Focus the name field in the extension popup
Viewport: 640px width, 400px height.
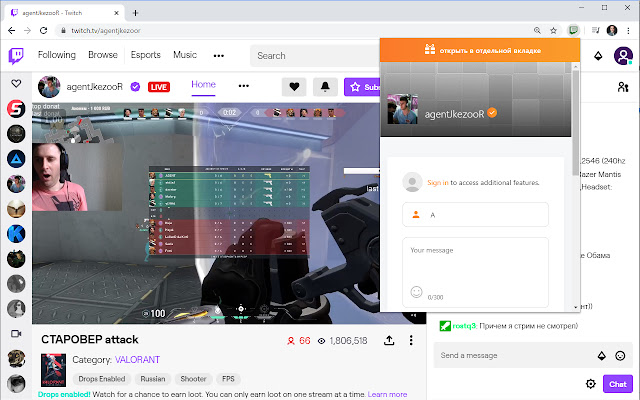click(476, 215)
